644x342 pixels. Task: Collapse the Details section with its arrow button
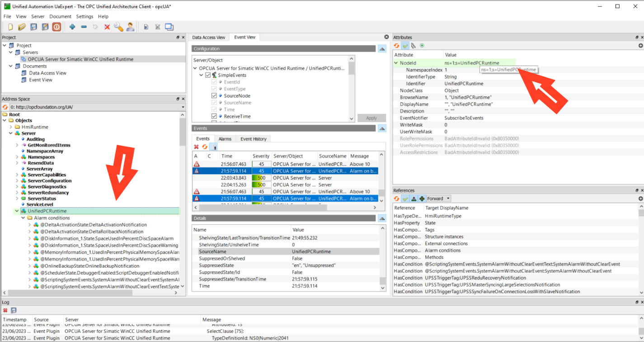click(x=382, y=218)
